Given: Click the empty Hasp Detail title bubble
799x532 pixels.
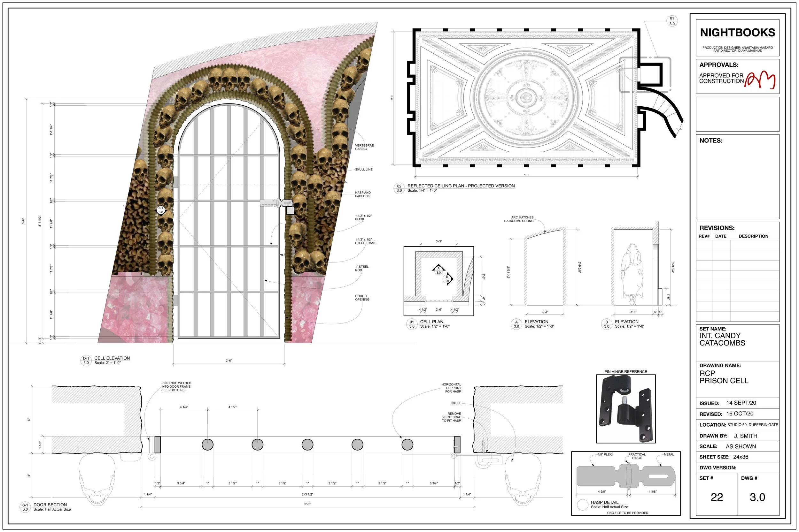Looking at the screenshot, I should click(x=583, y=505).
